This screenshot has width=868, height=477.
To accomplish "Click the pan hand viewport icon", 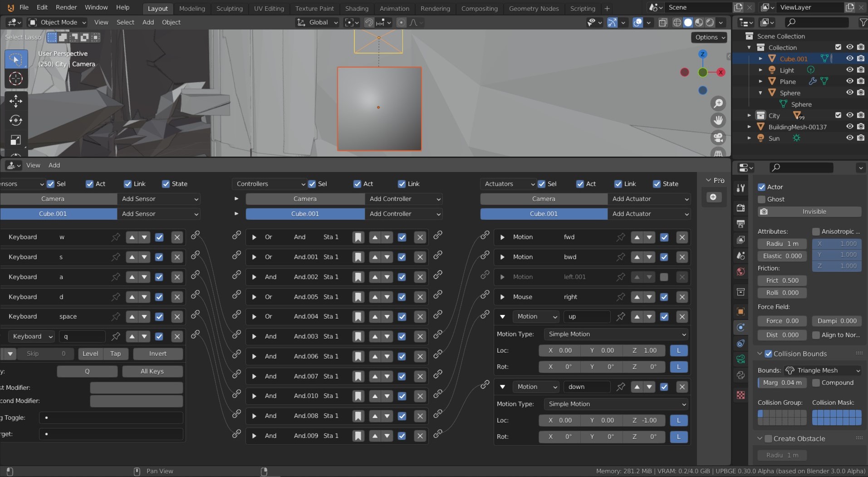I will (x=718, y=120).
